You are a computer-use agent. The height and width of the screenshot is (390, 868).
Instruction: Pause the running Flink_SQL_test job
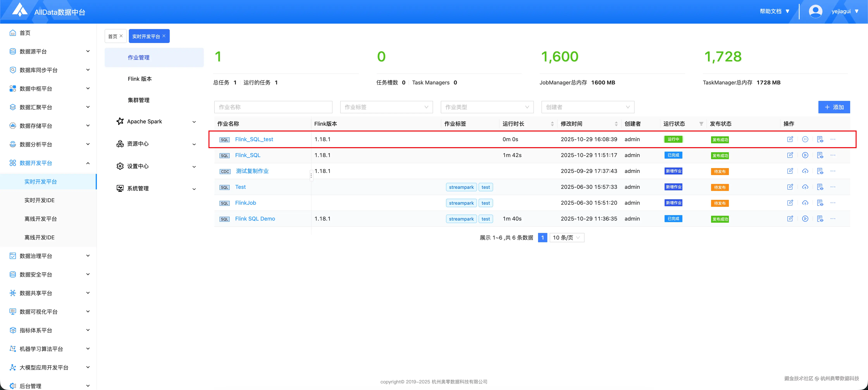coord(805,139)
